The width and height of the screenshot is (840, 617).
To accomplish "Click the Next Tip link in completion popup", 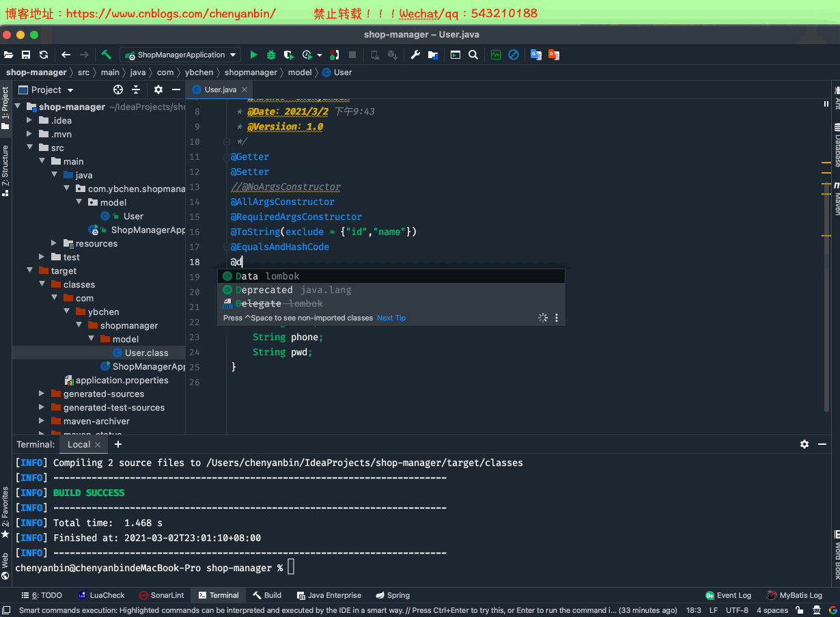I will point(390,317).
